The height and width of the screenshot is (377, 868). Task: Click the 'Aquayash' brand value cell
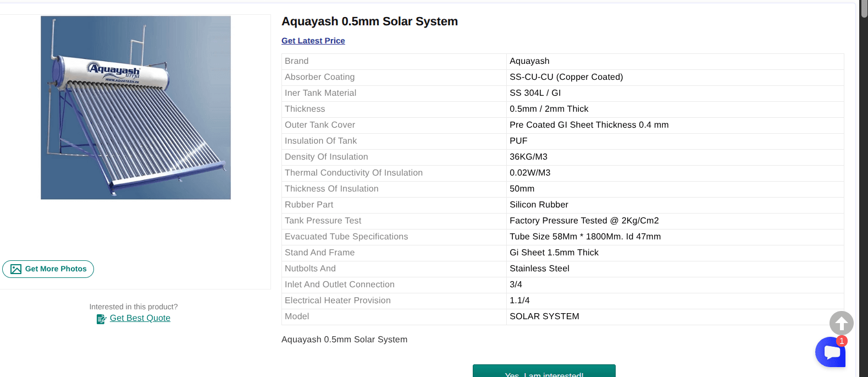tap(675, 61)
